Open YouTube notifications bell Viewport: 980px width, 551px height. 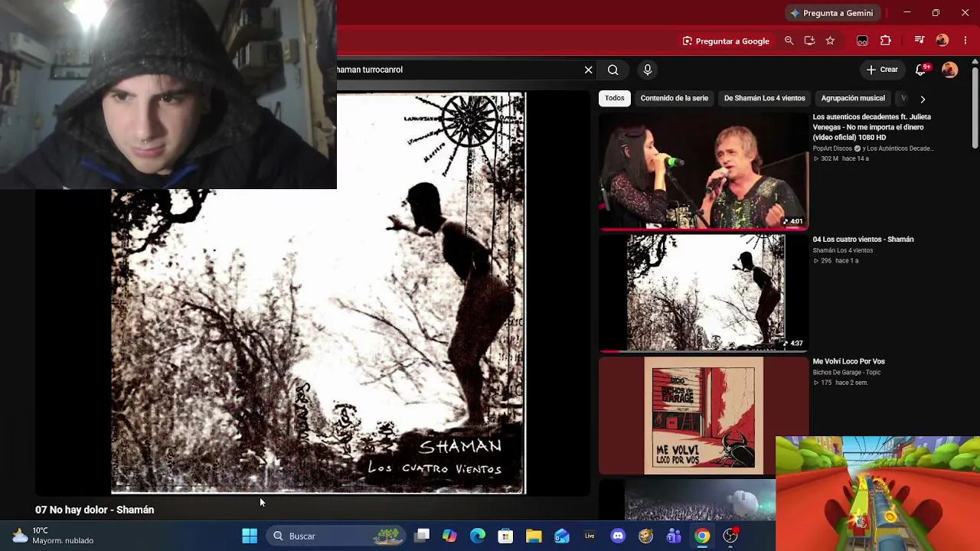923,70
